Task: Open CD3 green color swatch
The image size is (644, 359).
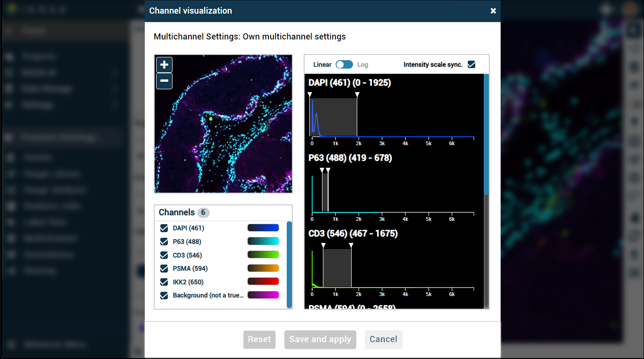Action: (263, 255)
